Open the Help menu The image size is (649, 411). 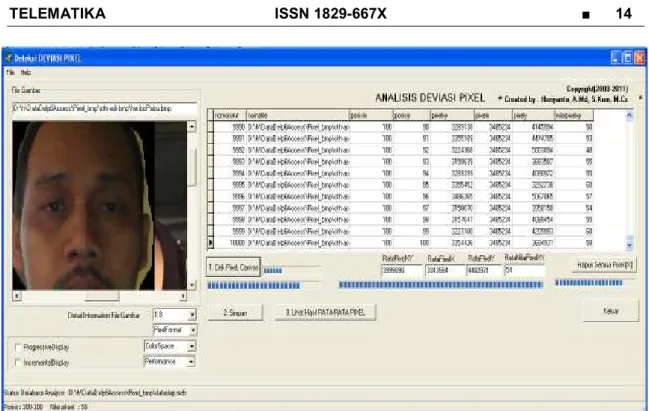tap(26, 72)
